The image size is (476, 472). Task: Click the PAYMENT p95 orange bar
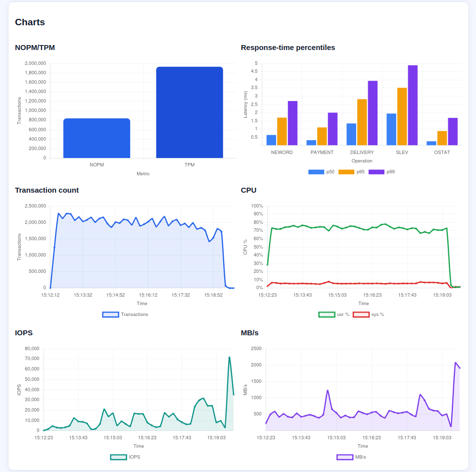tap(322, 136)
